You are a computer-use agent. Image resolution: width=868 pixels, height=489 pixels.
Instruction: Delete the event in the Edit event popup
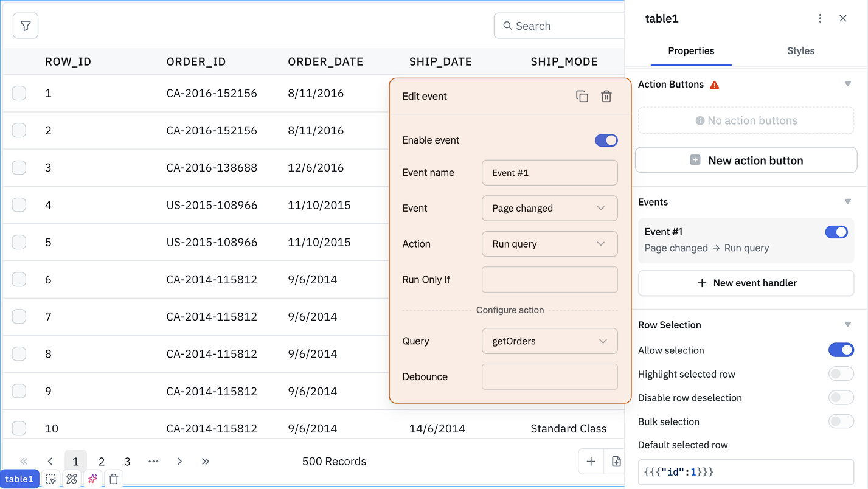(606, 96)
